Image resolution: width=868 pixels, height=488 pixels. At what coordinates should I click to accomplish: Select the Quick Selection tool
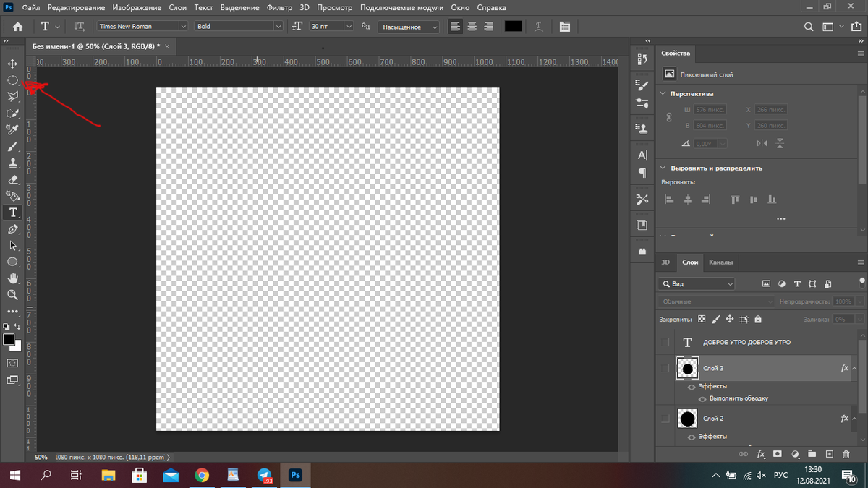12,113
